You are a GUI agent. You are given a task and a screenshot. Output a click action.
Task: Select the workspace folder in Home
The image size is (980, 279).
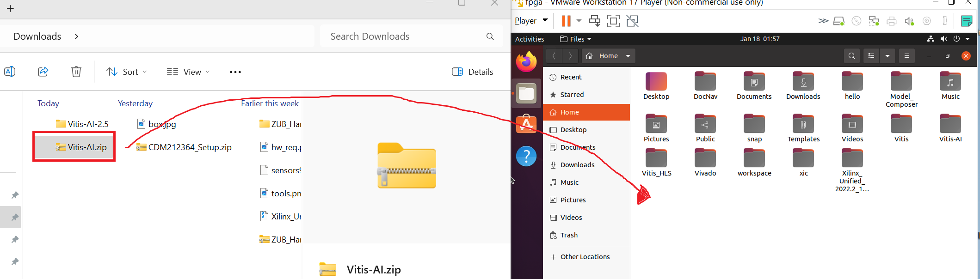tap(754, 162)
